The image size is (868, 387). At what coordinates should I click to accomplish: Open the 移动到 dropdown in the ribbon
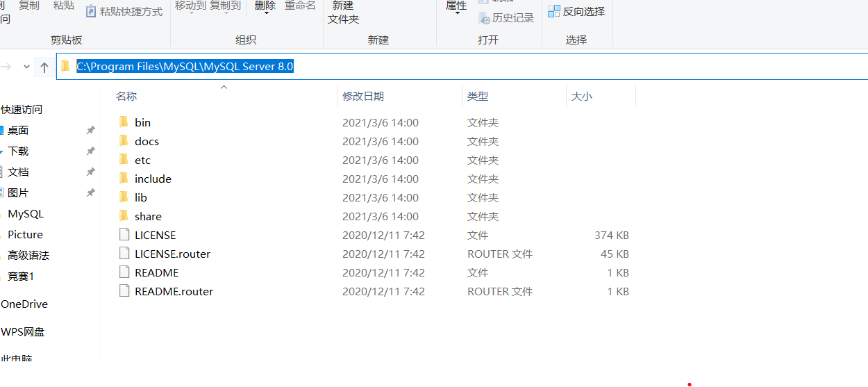pos(190,6)
